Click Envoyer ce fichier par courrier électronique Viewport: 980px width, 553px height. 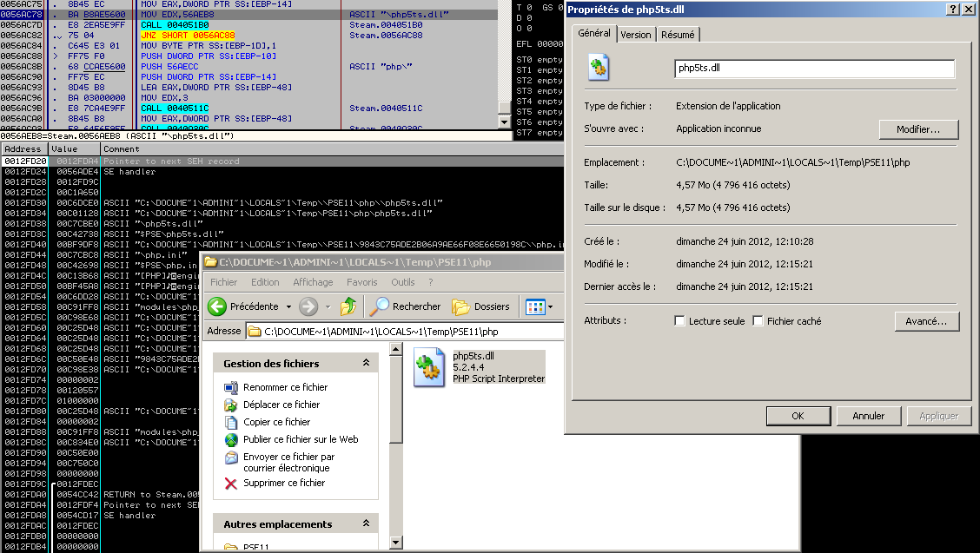[288, 463]
